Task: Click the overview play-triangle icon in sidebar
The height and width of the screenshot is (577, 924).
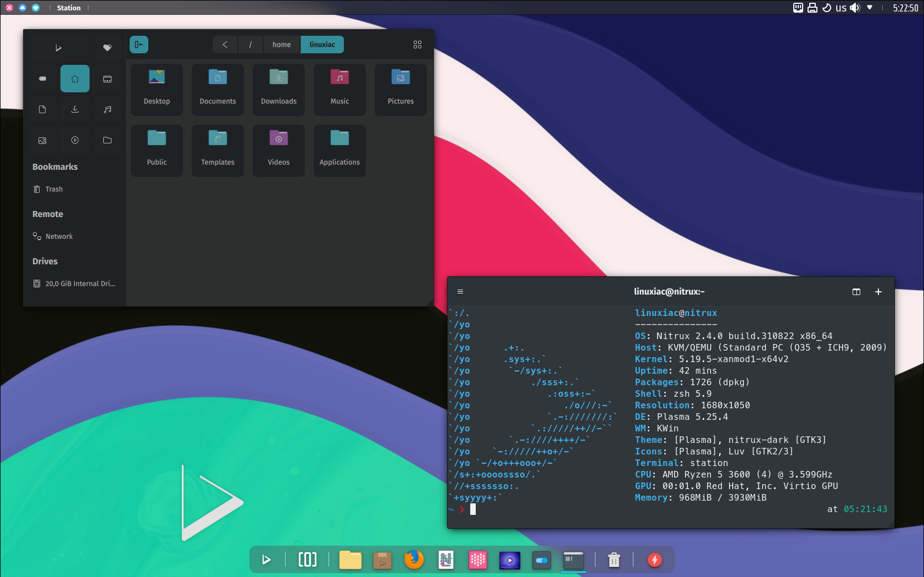Action: point(58,48)
